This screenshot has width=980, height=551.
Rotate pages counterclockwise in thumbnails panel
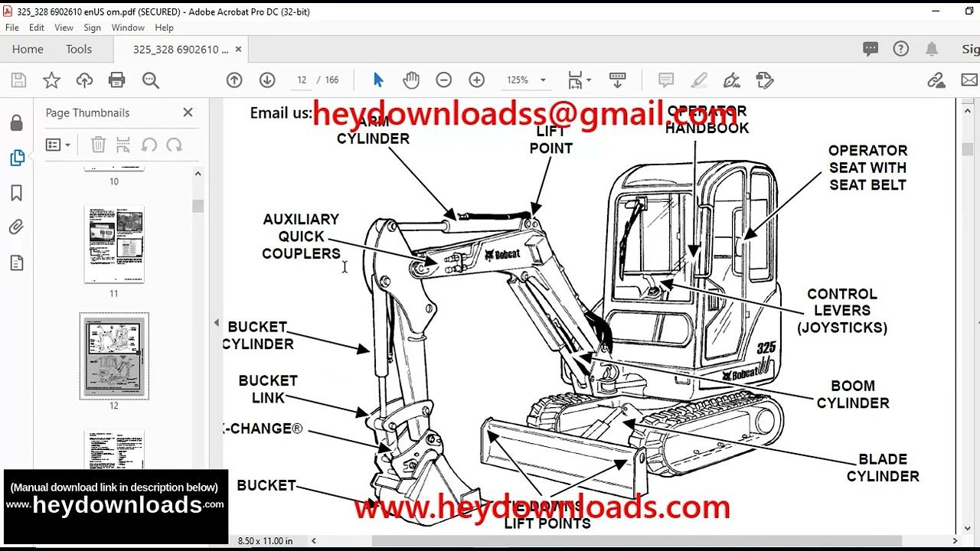click(149, 145)
